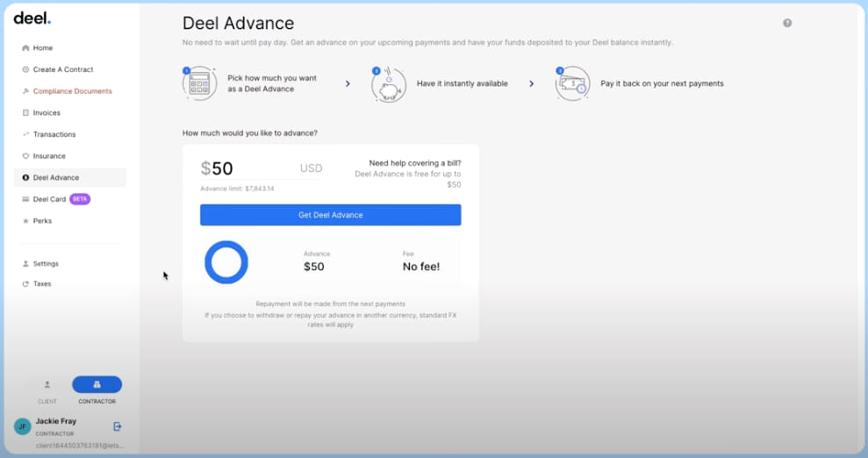Click the Deel Advance page heading
The width and height of the screenshot is (868, 458).
(238, 23)
